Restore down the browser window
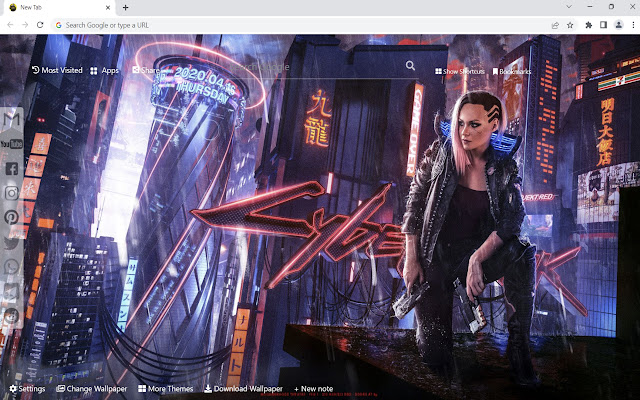 click(611, 7)
